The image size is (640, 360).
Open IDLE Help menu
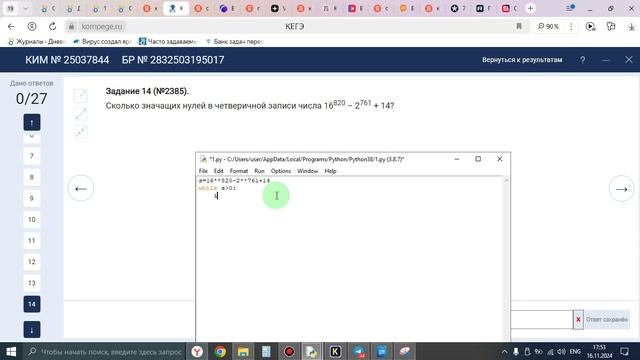click(330, 171)
